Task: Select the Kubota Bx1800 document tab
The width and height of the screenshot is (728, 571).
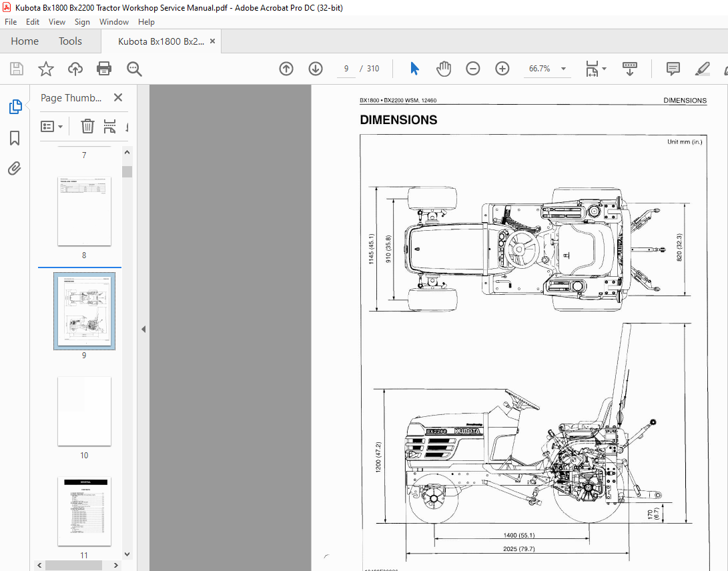Action: click(x=161, y=41)
